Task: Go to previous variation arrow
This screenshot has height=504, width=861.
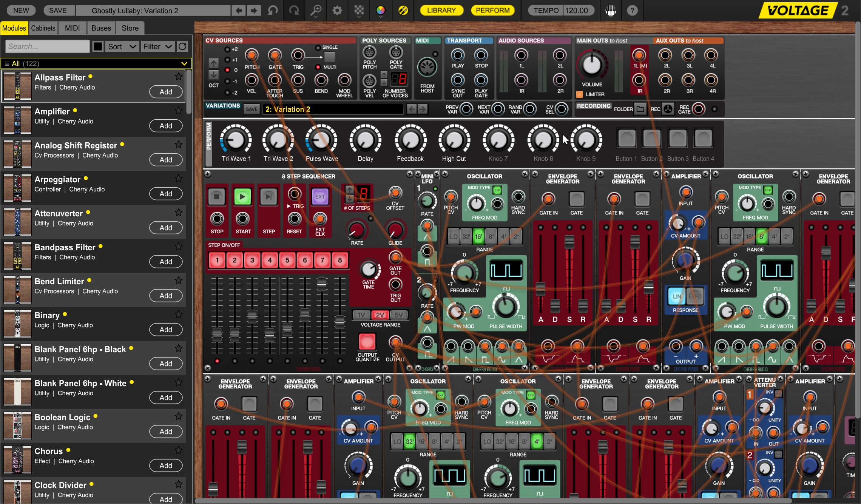Action: (412, 109)
